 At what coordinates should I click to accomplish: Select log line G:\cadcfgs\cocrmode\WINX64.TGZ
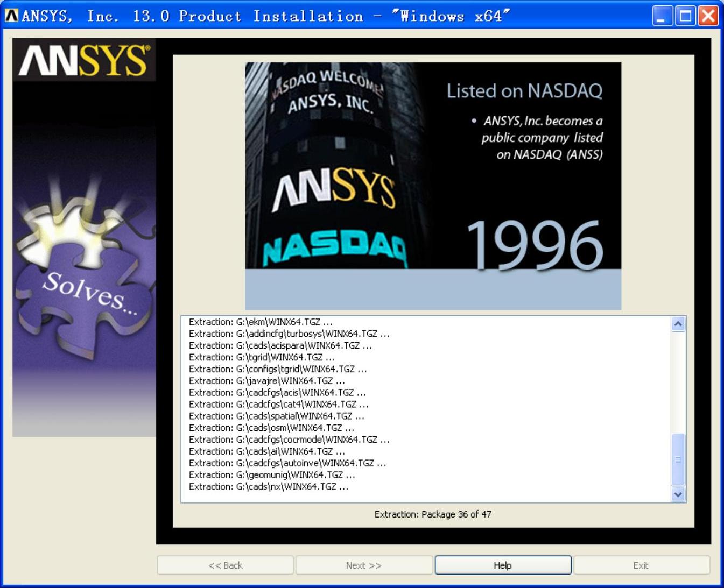point(289,440)
